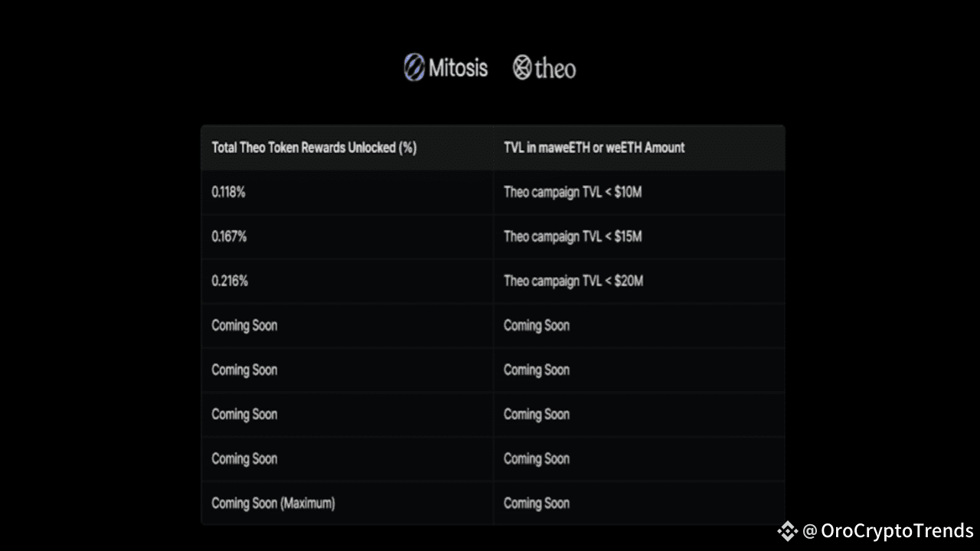The height and width of the screenshot is (551, 980).
Task: Select the TVL in maweETH or weETH Amount header
Action: [x=594, y=148]
